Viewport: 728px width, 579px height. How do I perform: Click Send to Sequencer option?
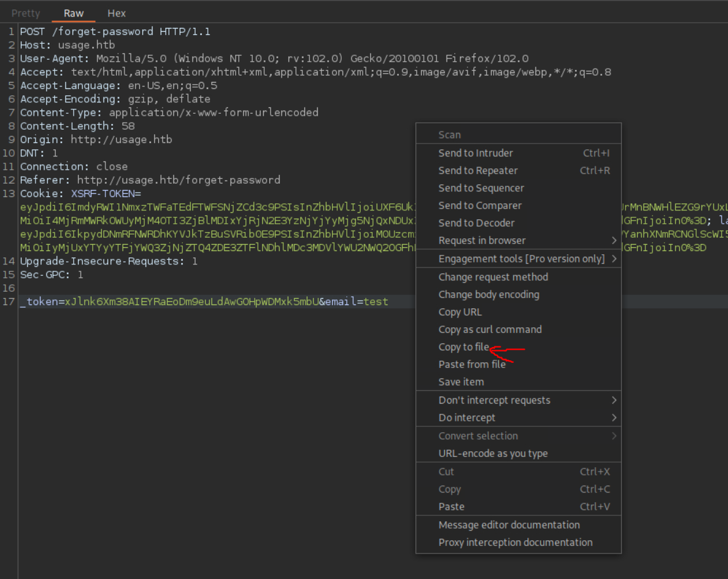click(481, 188)
